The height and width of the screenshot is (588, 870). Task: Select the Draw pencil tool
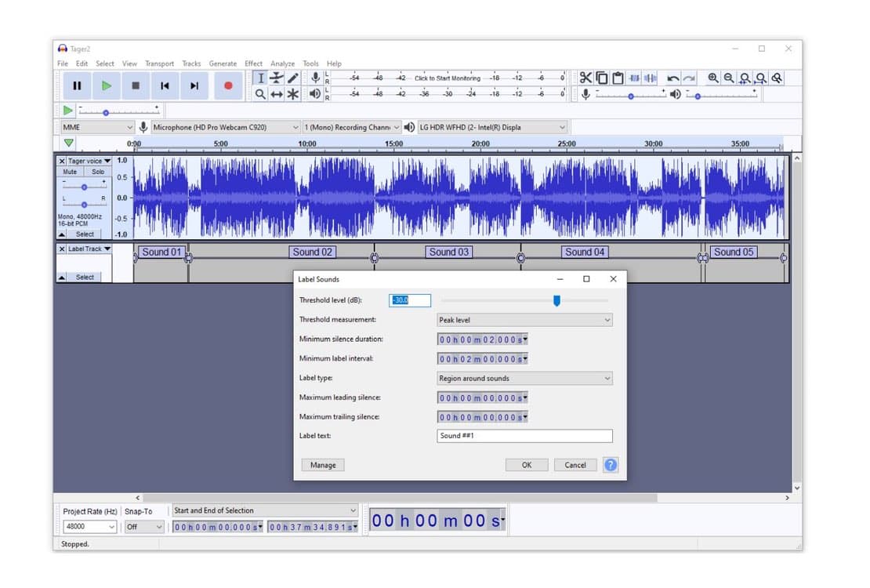coord(292,78)
